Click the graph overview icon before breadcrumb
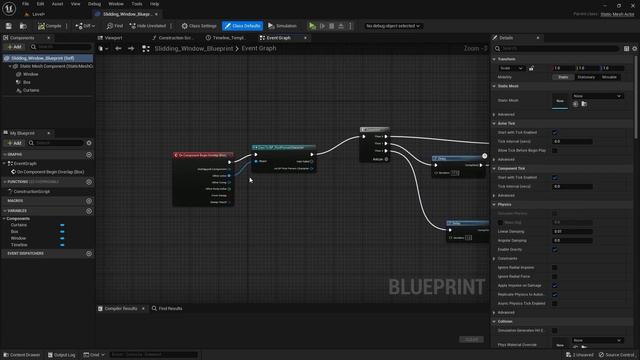The height and width of the screenshot is (360, 640). click(146, 49)
